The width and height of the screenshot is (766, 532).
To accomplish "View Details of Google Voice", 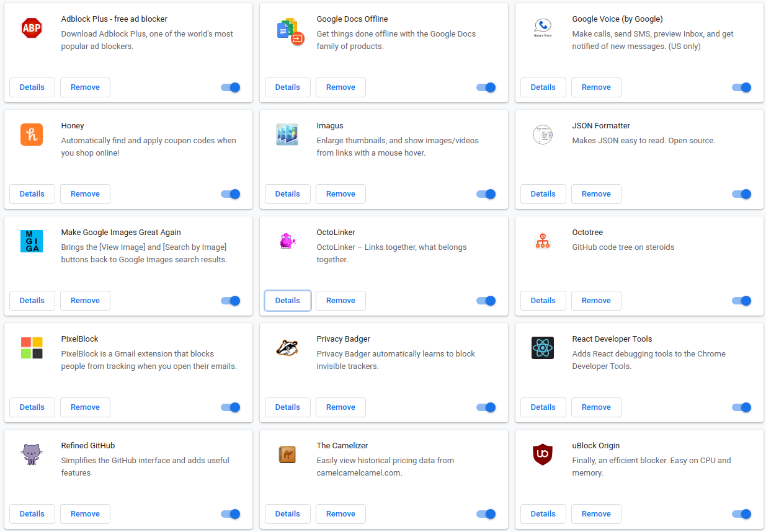I will coord(543,87).
